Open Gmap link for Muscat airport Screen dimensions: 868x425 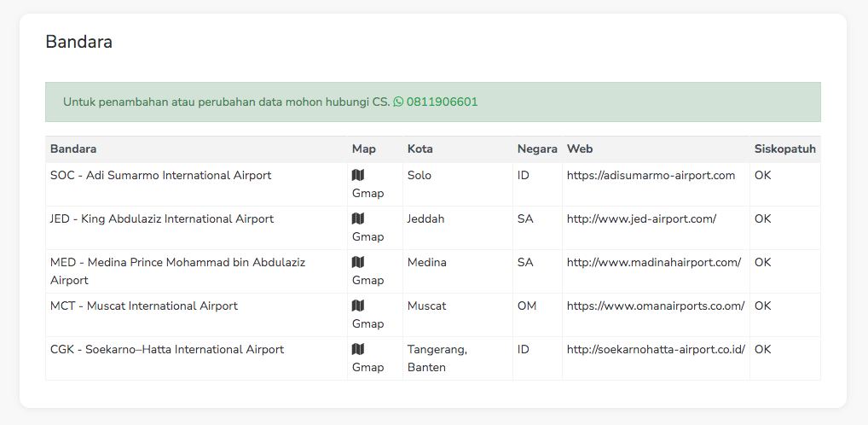point(367,323)
